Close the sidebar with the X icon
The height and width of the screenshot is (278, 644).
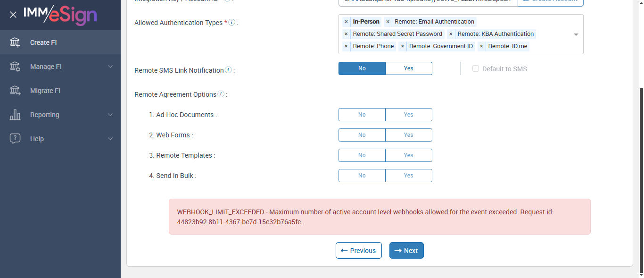(13, 15)
